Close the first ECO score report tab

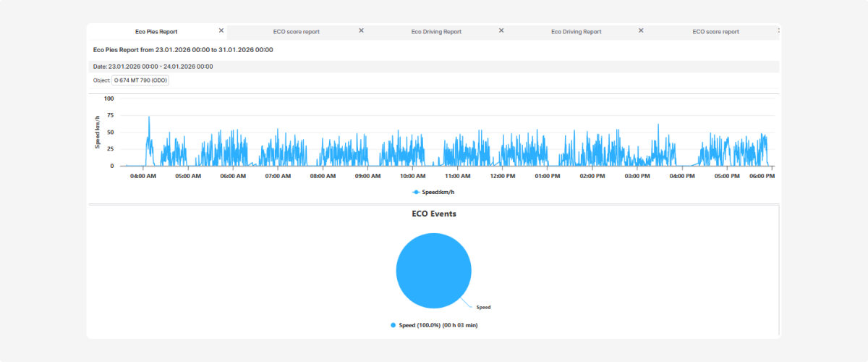pos(361,30)
